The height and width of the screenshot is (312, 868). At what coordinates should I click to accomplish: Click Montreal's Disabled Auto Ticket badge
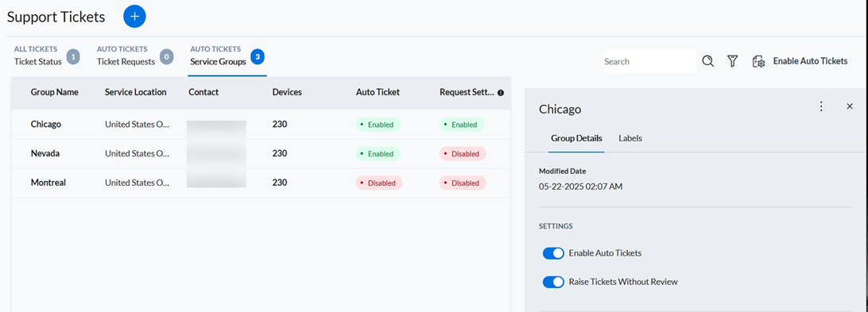click(x=379, y=183)
